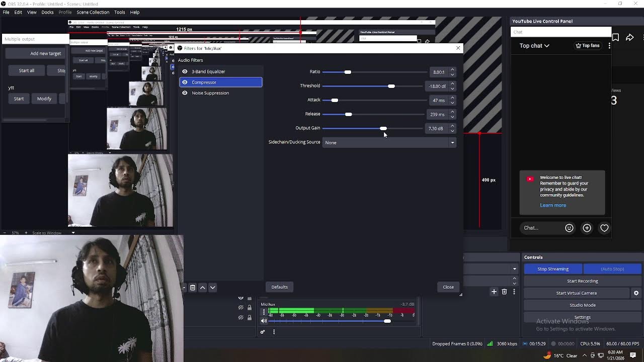Open advanced audio properties gear icon
Screen dimensions: 644x362
(262, 332)
